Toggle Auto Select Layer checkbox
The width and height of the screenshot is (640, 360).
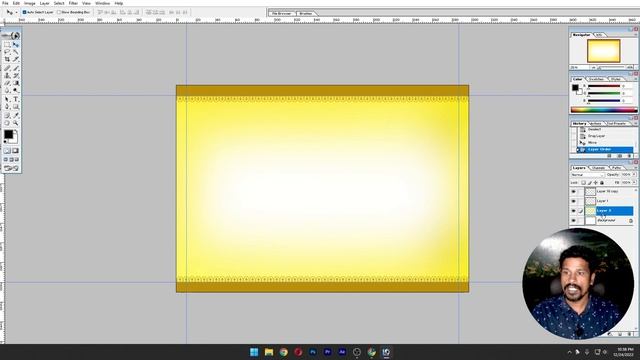(24, 12)
